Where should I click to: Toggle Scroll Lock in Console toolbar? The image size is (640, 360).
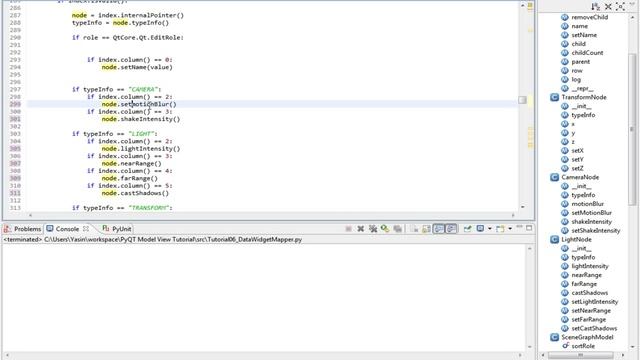426,229
